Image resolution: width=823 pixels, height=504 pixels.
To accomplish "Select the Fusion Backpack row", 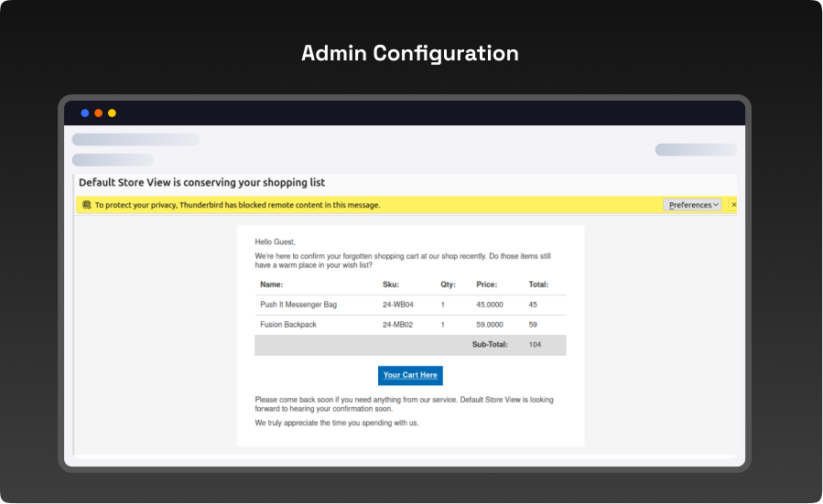I will pos(289,325).
